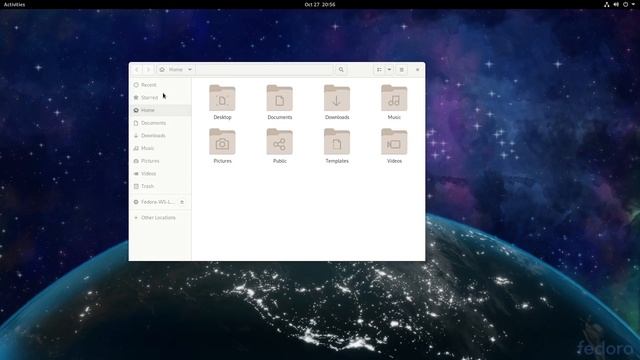
Task: Open the hamburger main menu
Action: coord(402,69)
